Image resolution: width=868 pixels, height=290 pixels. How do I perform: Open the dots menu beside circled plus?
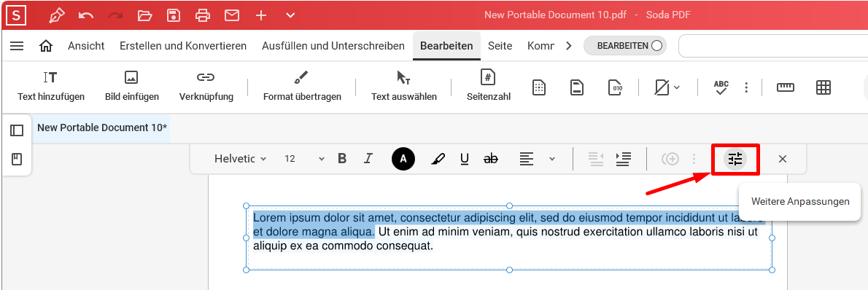(694, 159)
